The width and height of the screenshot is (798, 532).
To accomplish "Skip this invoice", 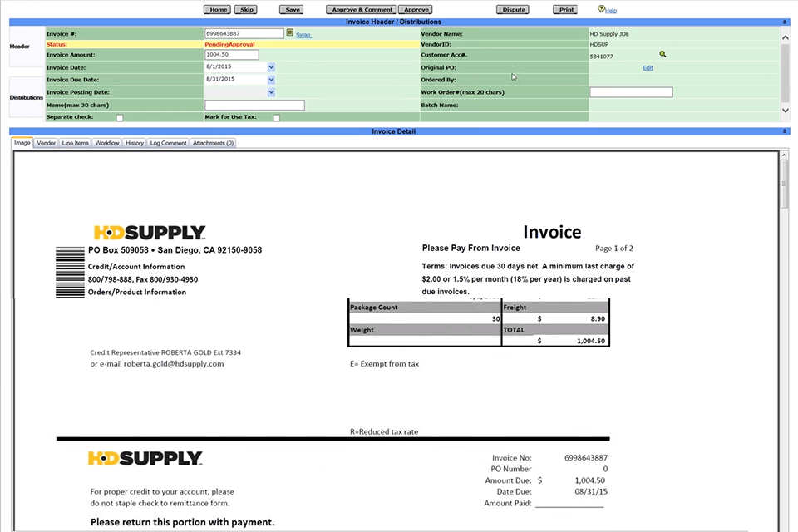I will [246, 10].
